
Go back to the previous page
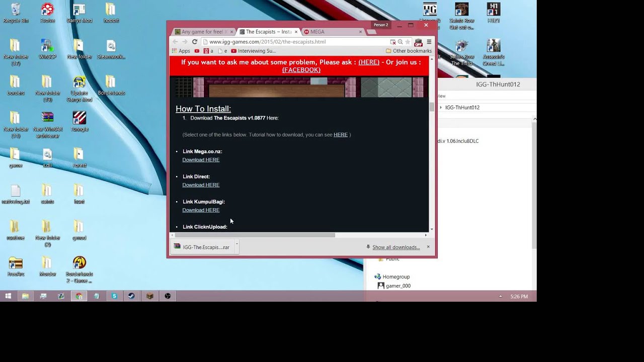tap(175, 42)
